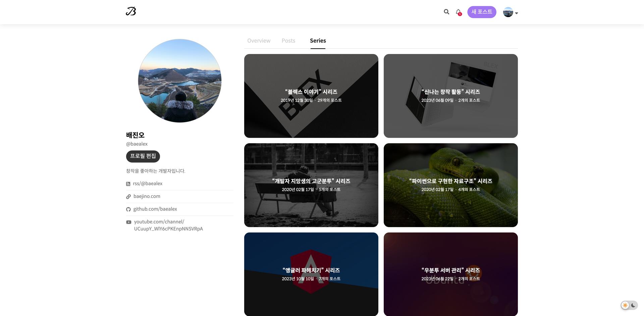Click the GitHub icon in profile links
Viewport: 644px width, 316px height.
point(128,209)
